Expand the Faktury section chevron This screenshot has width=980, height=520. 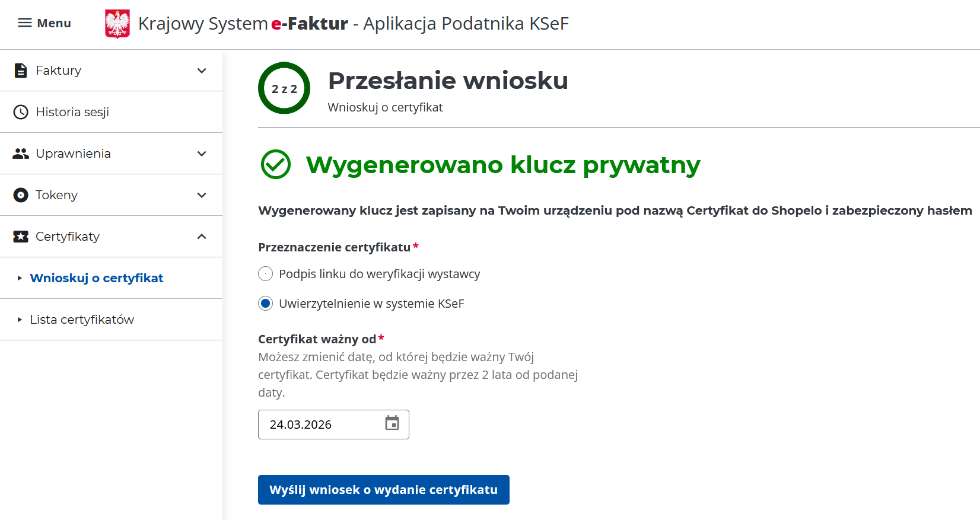tap(202, 71)
